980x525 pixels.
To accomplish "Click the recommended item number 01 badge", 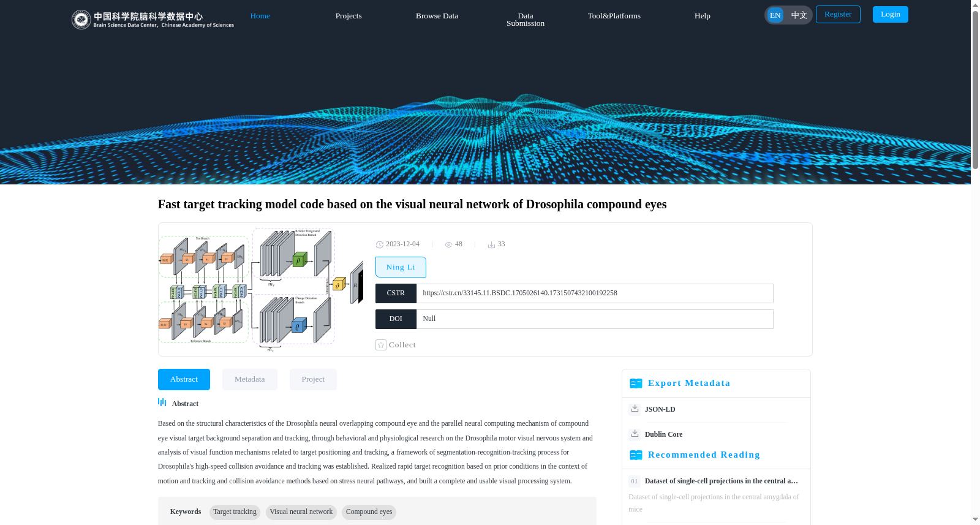I will click(635, 482).
